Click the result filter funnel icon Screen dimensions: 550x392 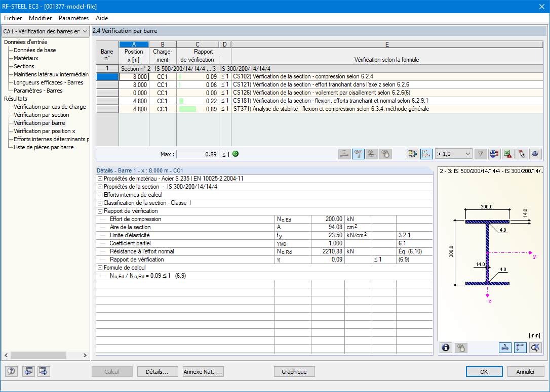coord(481,154)
